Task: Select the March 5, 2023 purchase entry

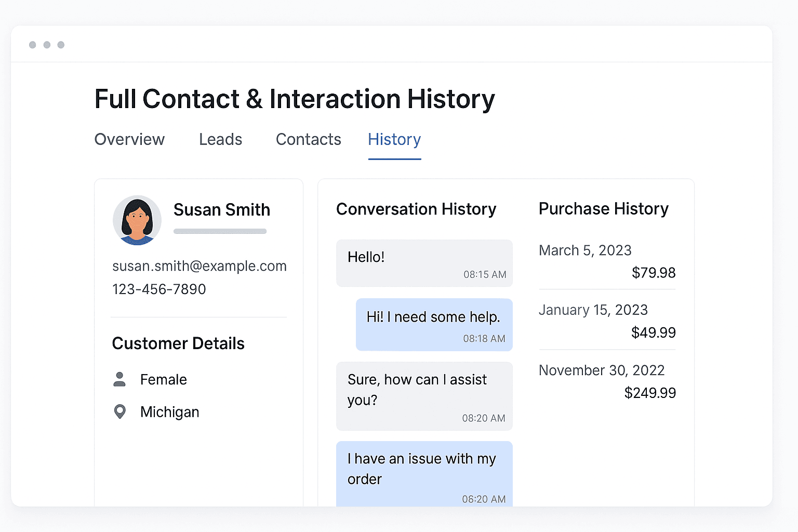Action: click(585, 250)
